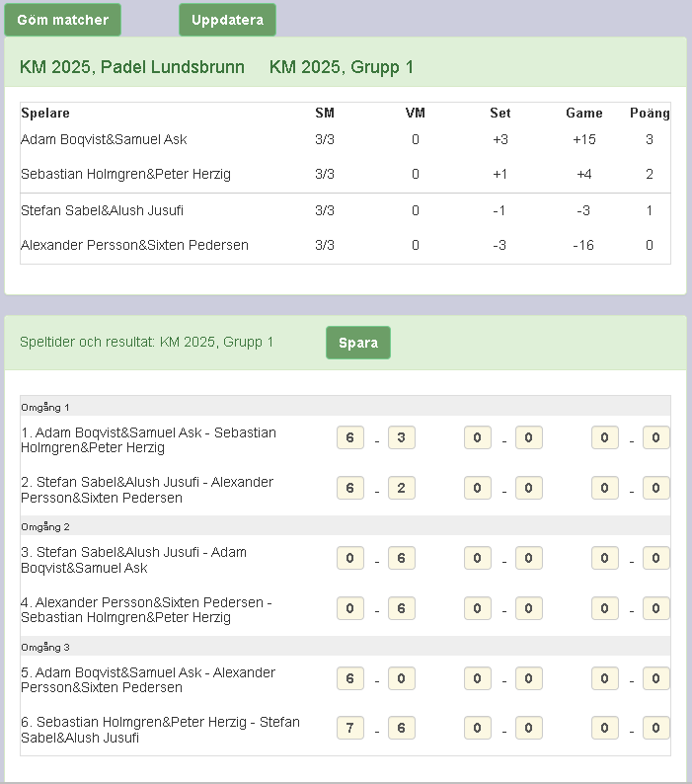
Task: Click the Göm matcher button
Action: [63, 20]
